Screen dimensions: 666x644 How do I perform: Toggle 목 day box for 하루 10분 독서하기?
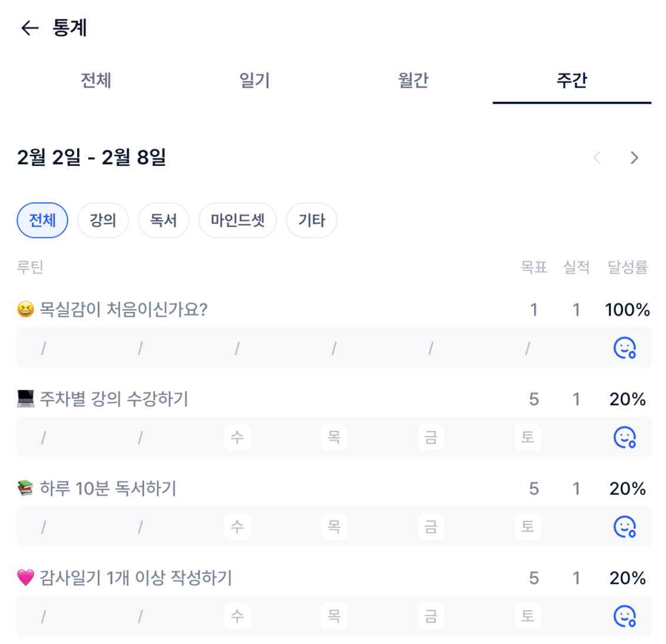point(334,527)
